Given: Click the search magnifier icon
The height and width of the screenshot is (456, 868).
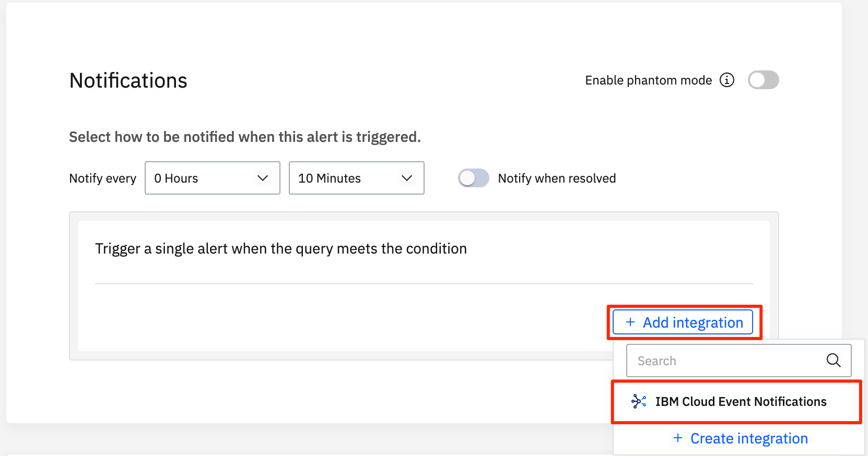Looking at the screenshot, I should coord(833,360).
